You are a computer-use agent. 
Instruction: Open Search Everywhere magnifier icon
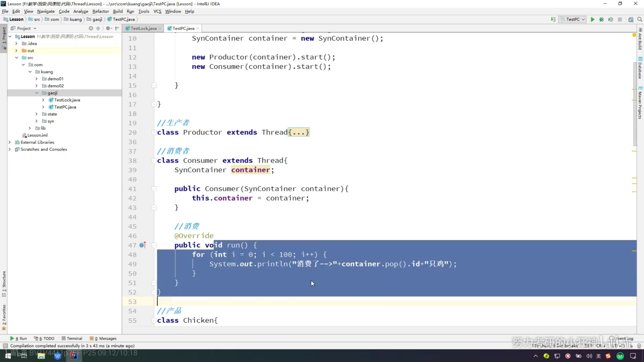(640, 19)
